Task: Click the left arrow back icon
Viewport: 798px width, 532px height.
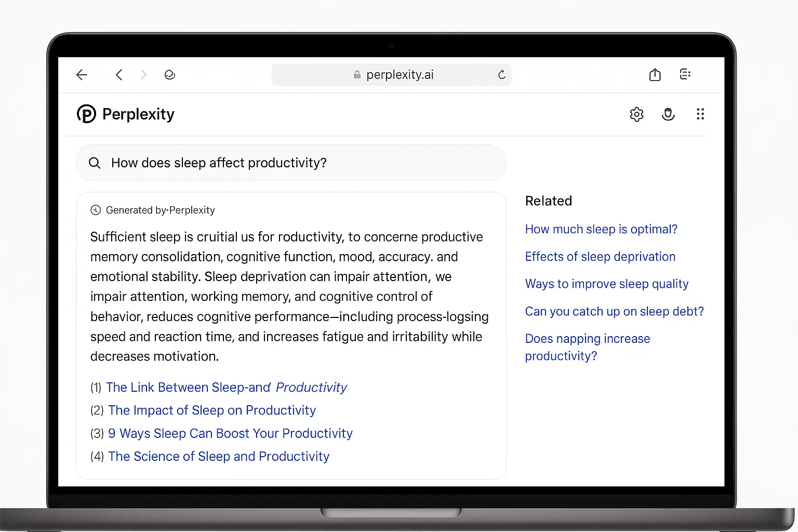Action: click(82, 75)
